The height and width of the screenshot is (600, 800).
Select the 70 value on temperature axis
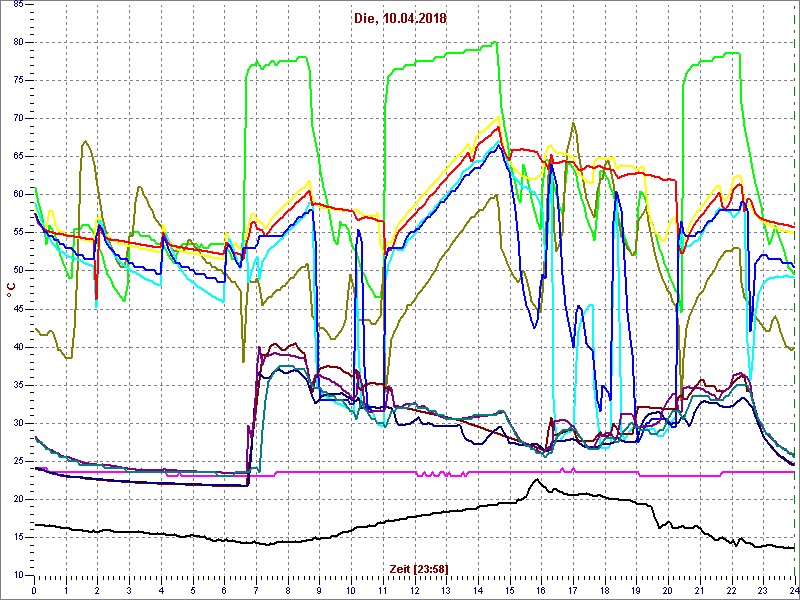point(17,118)
